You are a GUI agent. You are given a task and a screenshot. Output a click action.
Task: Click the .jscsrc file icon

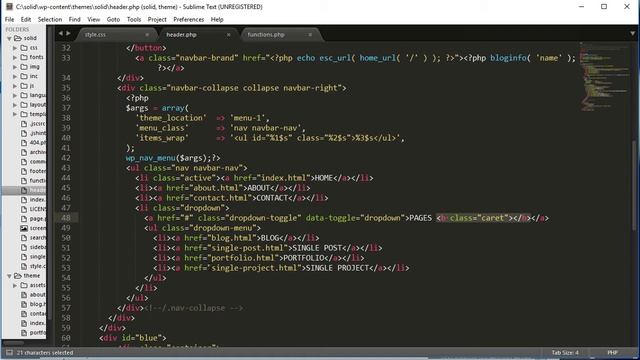(x=24, y=124)
